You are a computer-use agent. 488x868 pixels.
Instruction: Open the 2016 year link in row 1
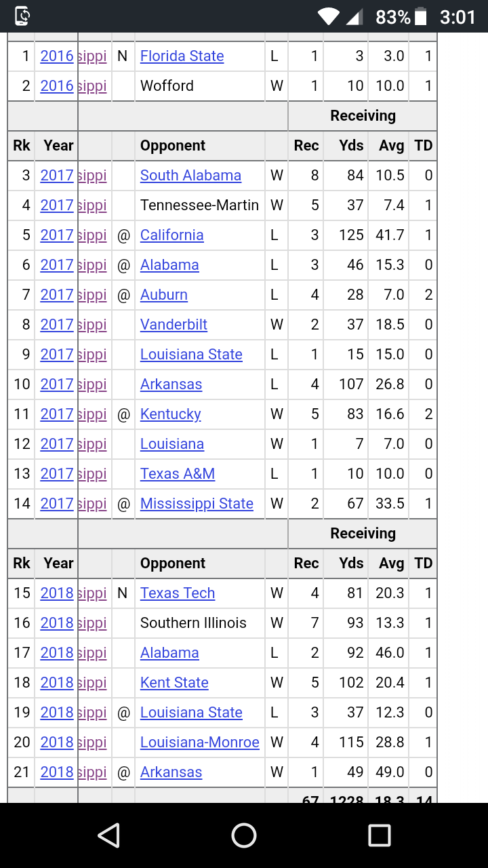click(x=57, y=56)
